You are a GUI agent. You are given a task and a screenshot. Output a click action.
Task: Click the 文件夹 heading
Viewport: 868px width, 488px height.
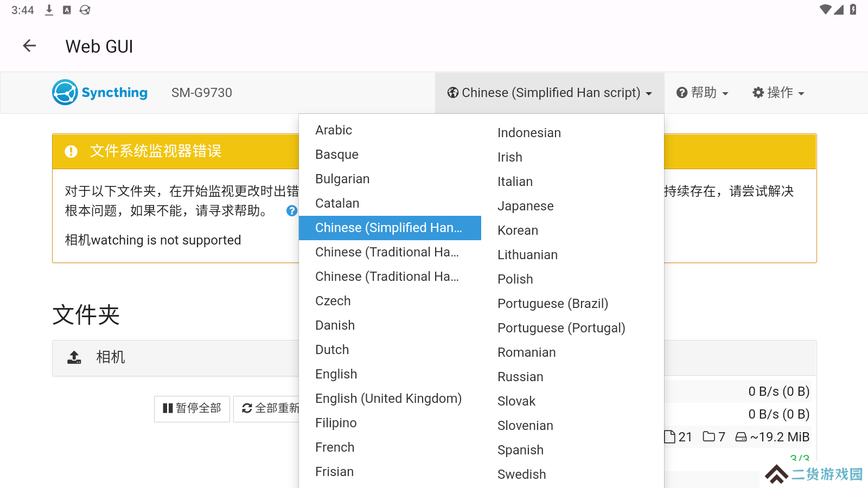tap(86, 315)
